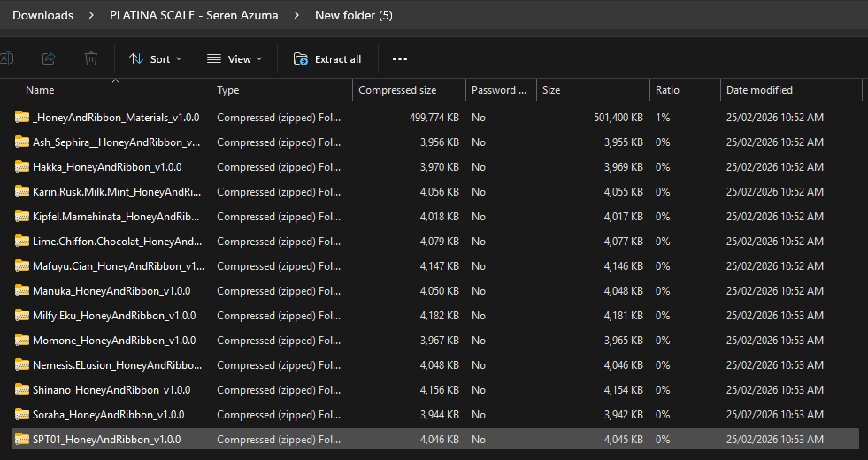This screenshot has width=868, height=460.
Task: Select Momone_HoneyAndRibbon_v1.0.0 file name
Action: point(114,341)
